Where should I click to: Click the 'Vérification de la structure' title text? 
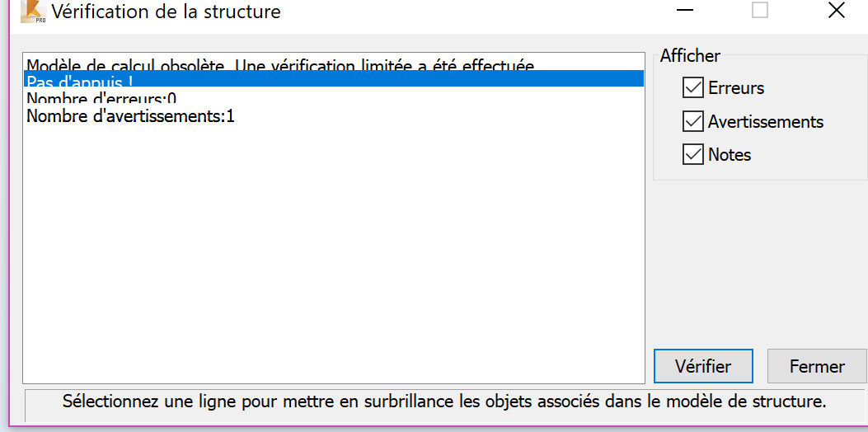(166, 11)
